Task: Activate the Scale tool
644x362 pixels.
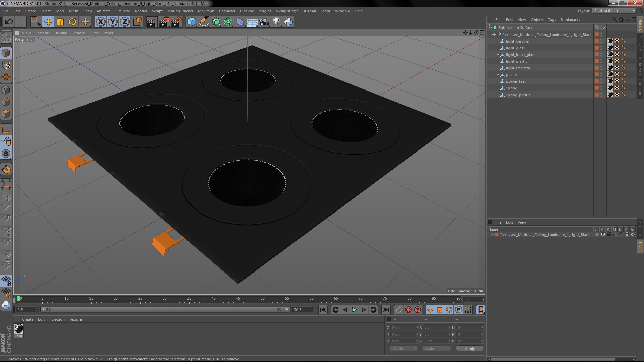Action: coord(60,22)
